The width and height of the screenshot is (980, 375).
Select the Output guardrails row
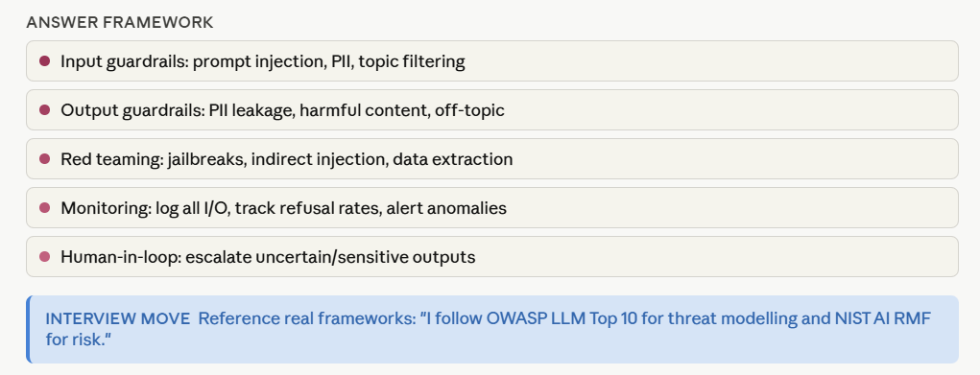[491, 110]
